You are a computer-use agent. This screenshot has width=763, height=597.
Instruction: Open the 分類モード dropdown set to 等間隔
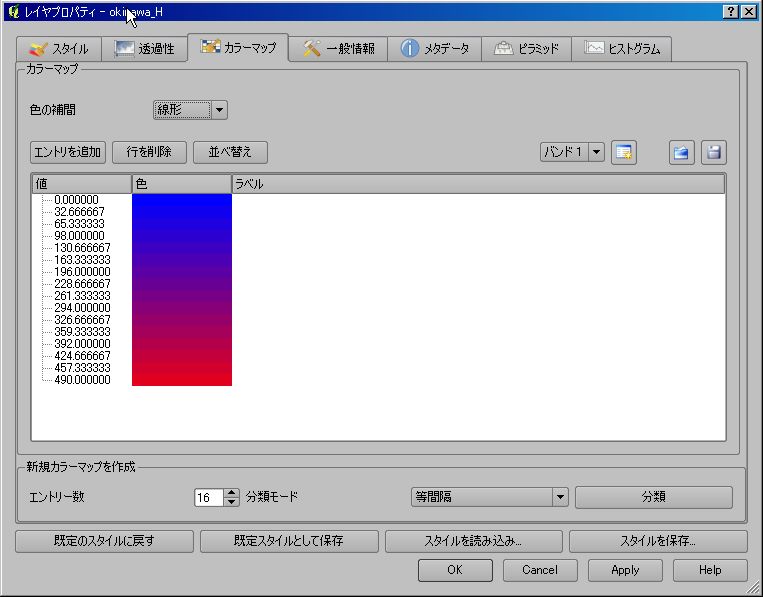click(x=490, y=497)
